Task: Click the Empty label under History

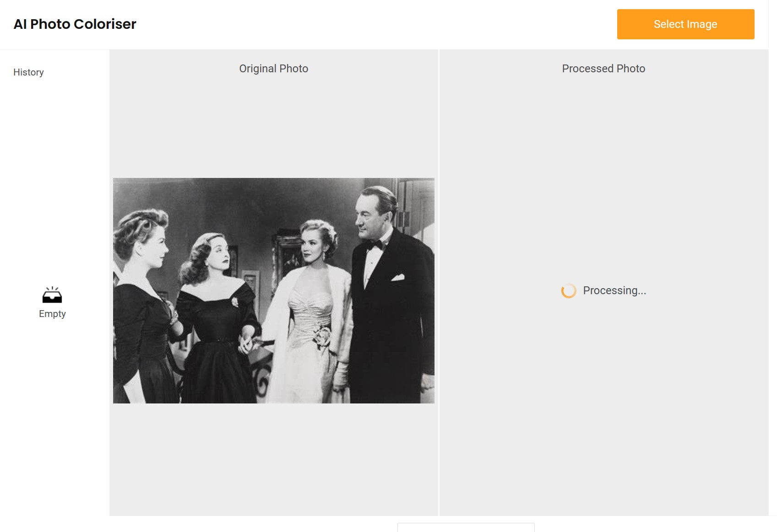Action: pyautogui.click(x=52, y=314)
